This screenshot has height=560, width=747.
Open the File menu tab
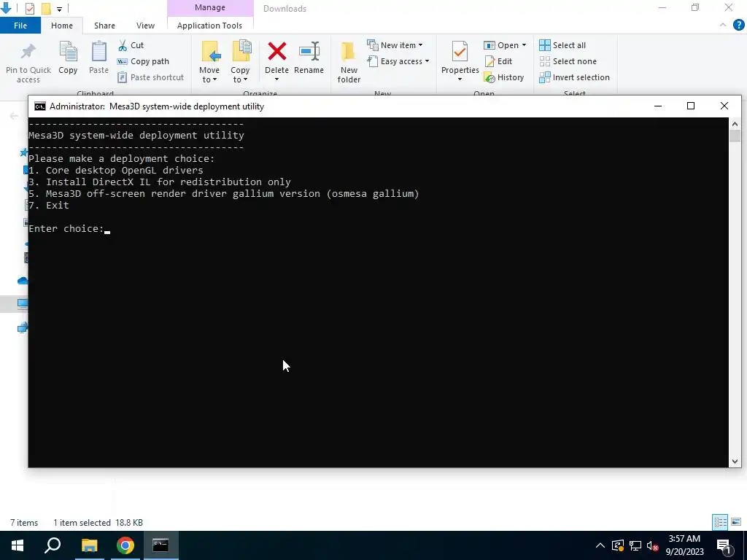(x=20, y=26)
